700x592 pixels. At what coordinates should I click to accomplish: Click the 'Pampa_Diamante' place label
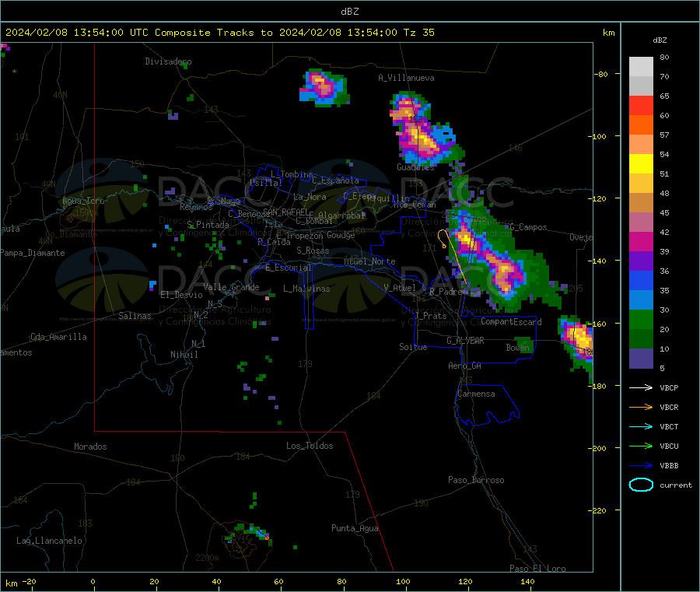32,253
